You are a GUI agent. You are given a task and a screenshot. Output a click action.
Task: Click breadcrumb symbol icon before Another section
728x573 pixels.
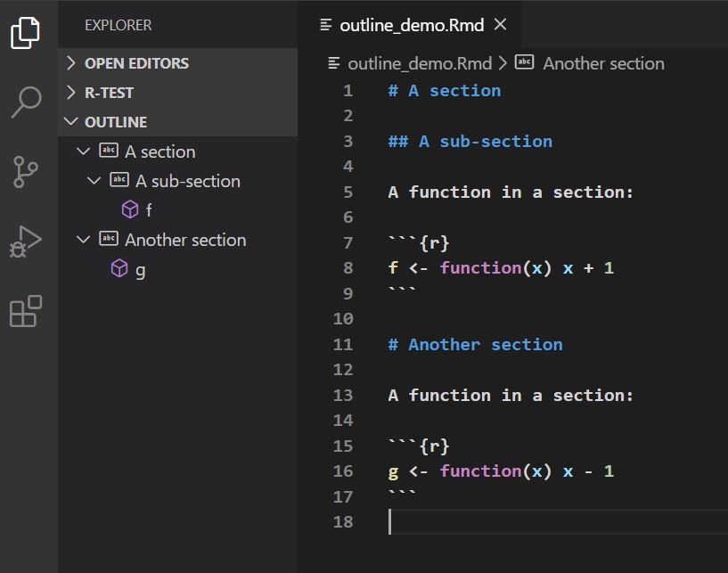coord(524,62)
